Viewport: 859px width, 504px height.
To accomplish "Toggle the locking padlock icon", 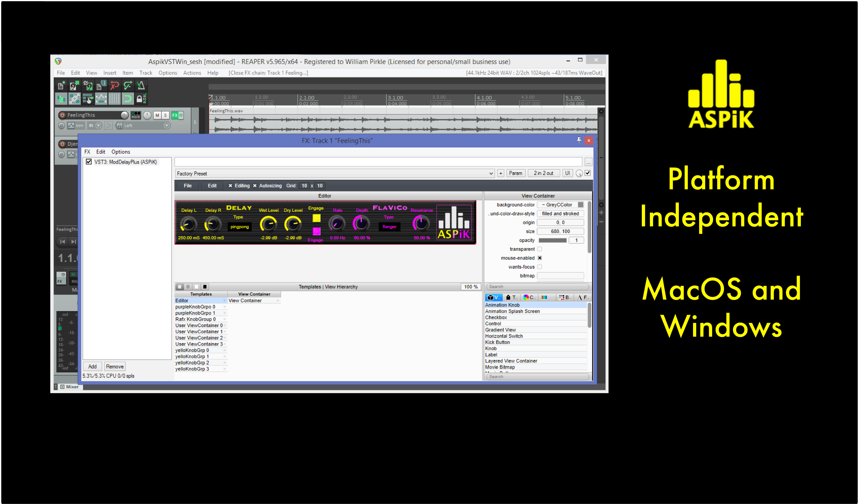I will [x=141, y=99].
